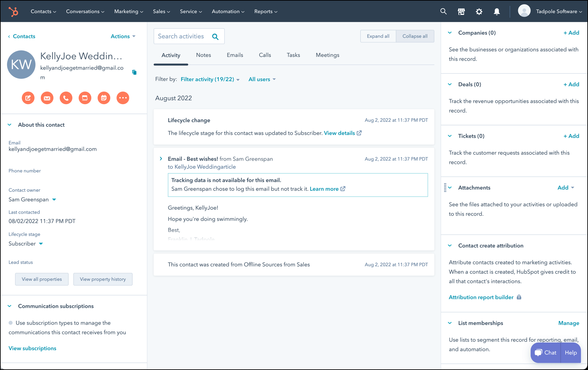This screenshot has height=370, width=588.
Task: Switch to the Tasks tab
Action: tap(293, 55)
